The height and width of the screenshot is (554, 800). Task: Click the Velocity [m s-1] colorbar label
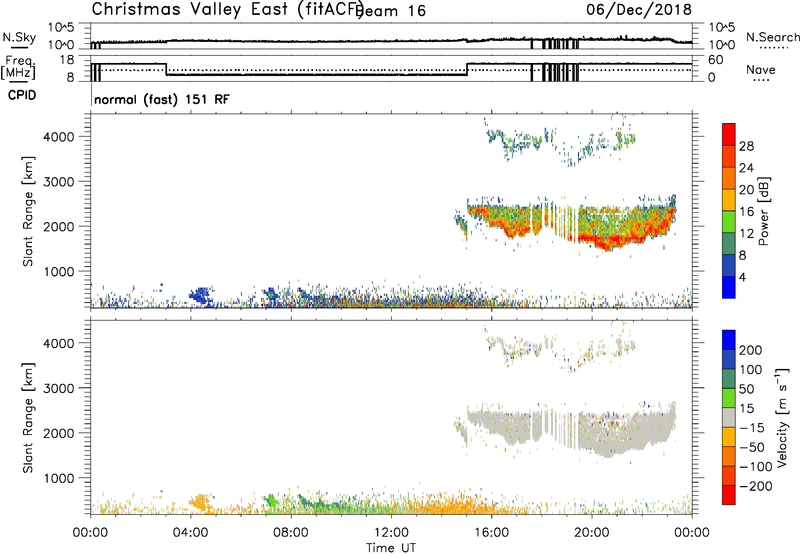[x=782, y=418]
